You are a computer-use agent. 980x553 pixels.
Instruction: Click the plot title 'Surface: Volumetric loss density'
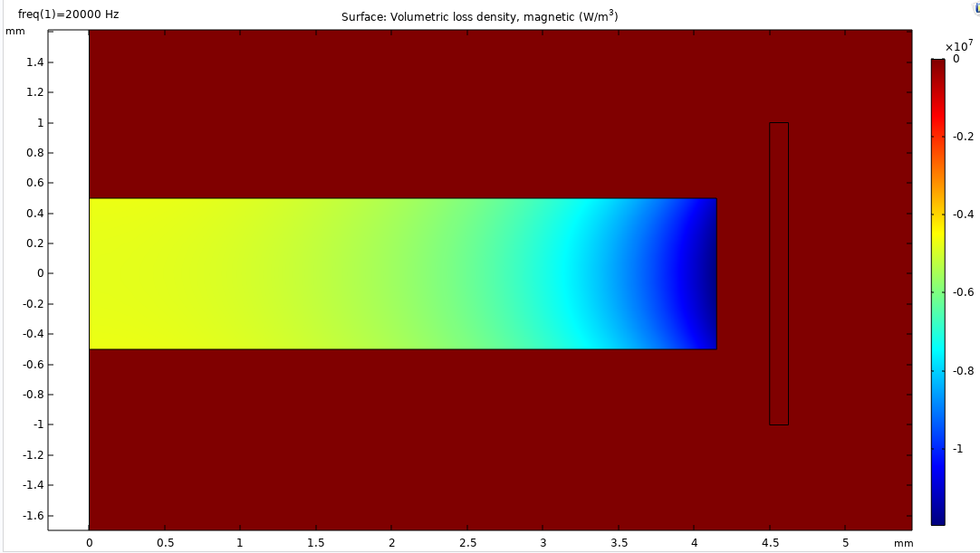479,16
